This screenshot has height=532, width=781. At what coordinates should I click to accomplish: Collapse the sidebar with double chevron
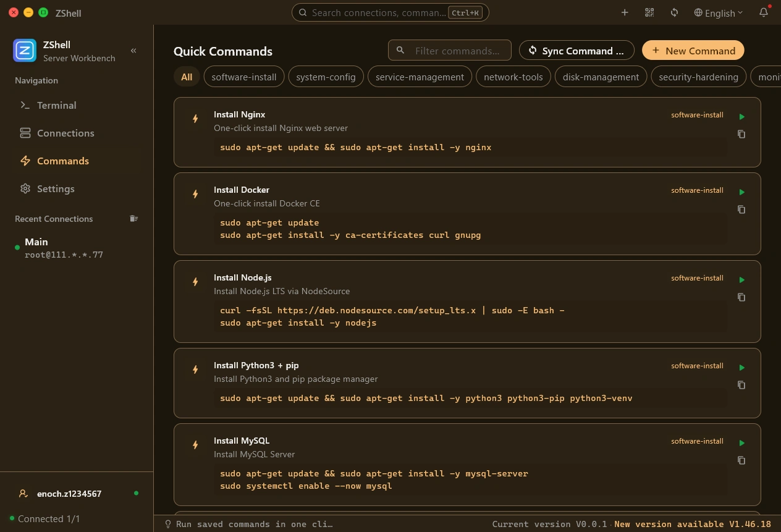[x=133, y=51]
